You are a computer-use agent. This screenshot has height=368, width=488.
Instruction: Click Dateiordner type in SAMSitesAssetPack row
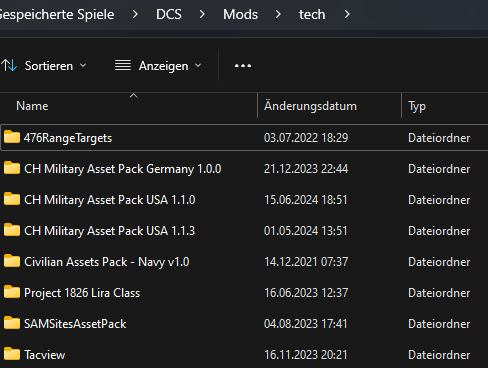439,324
